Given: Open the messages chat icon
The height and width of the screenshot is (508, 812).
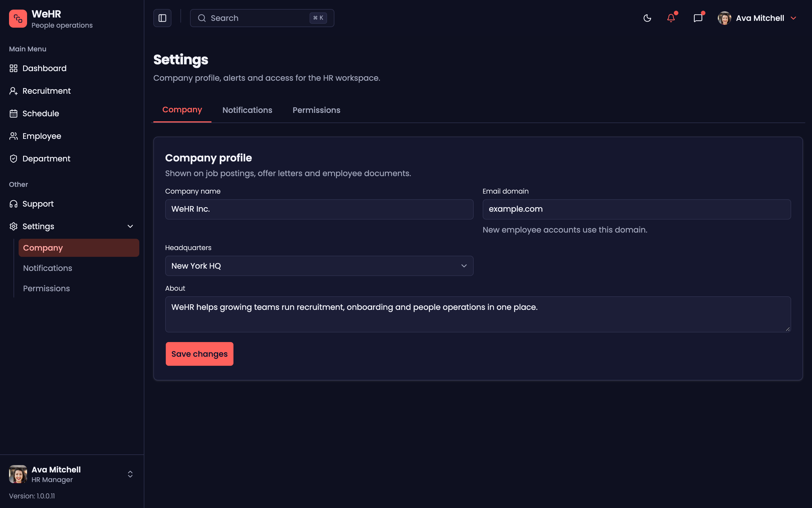Looking at the screenshot, I should 698,18.
